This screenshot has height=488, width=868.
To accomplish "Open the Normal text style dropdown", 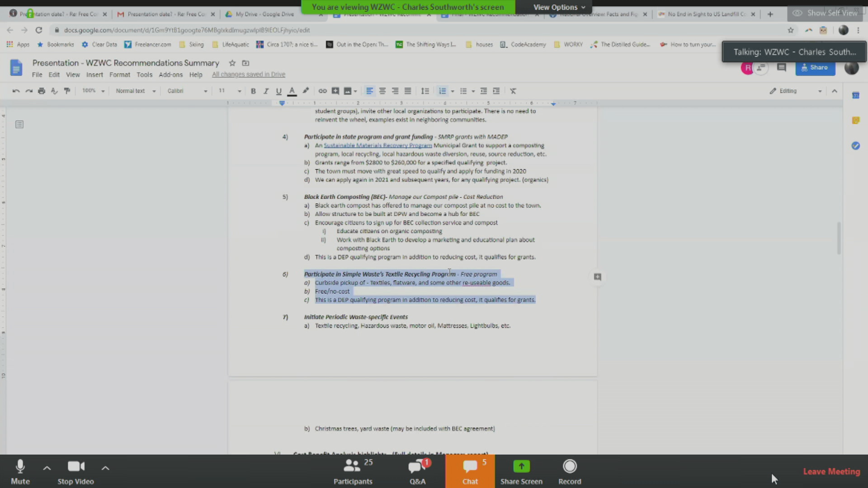I will pyautogui.click(x=136, y=91).
